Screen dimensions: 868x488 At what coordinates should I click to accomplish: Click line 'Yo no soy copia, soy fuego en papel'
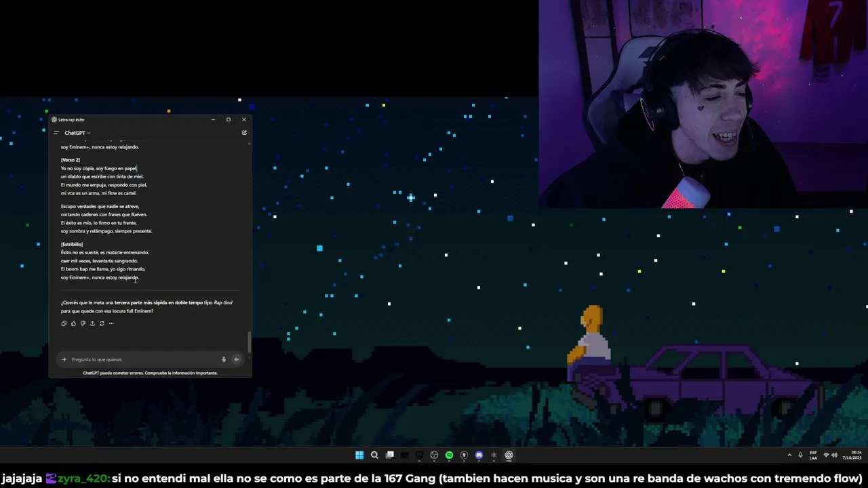99,168
